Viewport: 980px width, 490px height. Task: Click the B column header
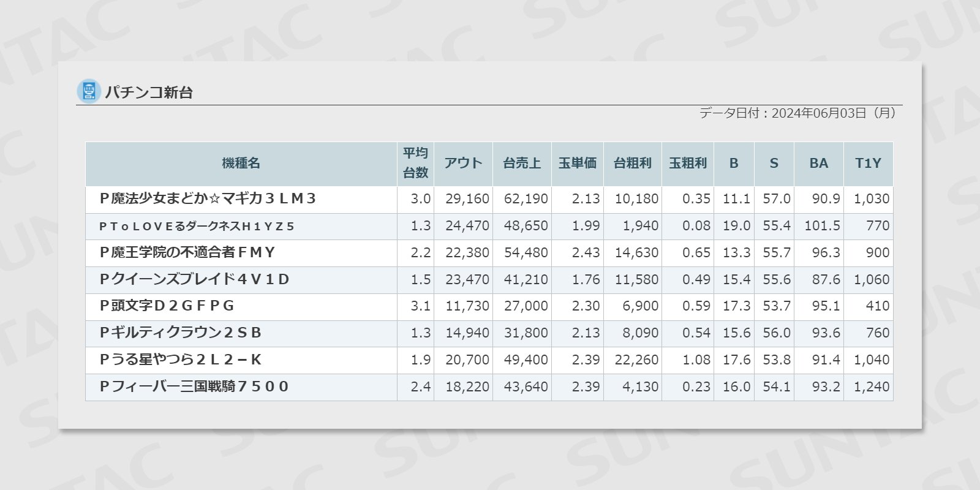click(x=734, y=164)
